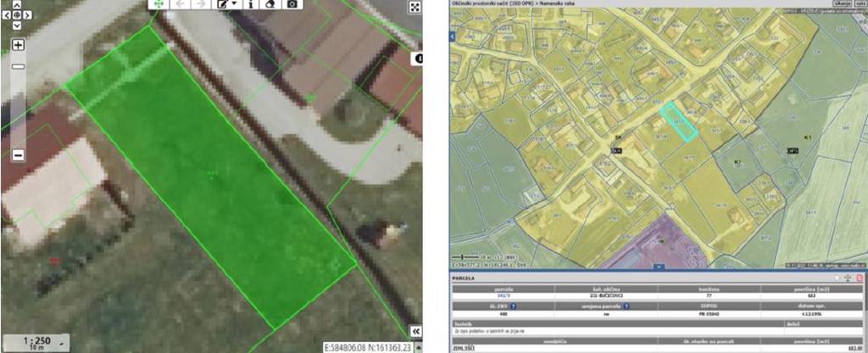Click the cyan-outlined parcel on zoning map
This screenshot has height=353, width=868.
[x=680, y=120]
